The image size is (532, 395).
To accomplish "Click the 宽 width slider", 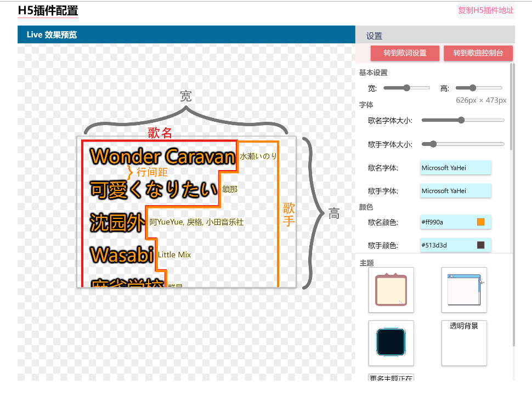I will click(406, 88).
